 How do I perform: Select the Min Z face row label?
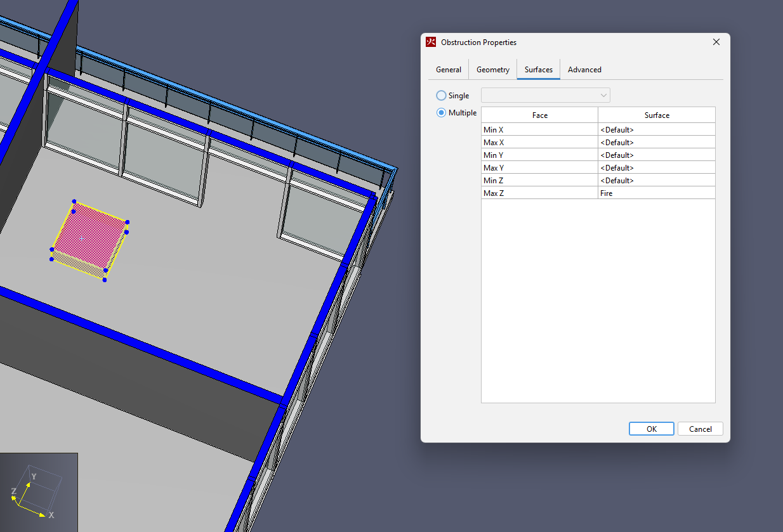(539, 180)
